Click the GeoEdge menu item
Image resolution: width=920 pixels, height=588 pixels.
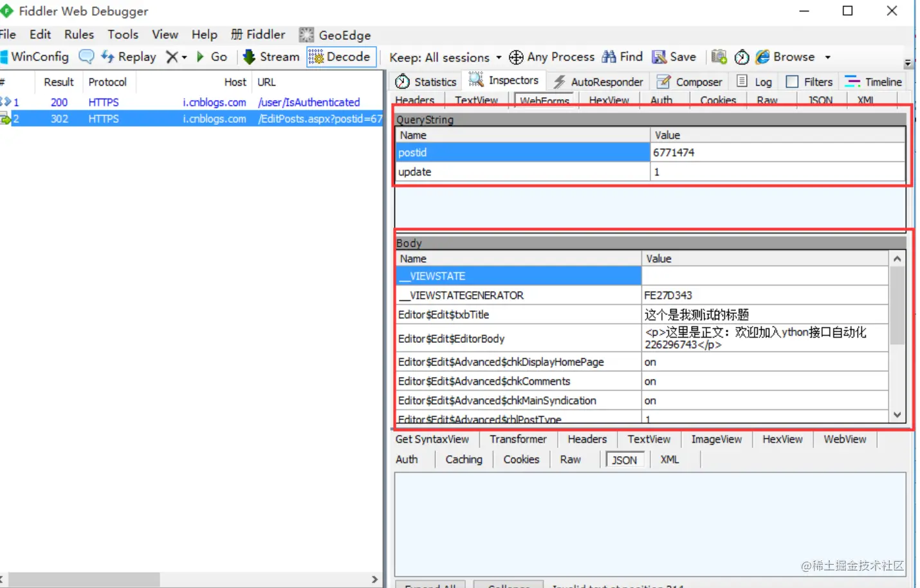(x=335, y=35)
